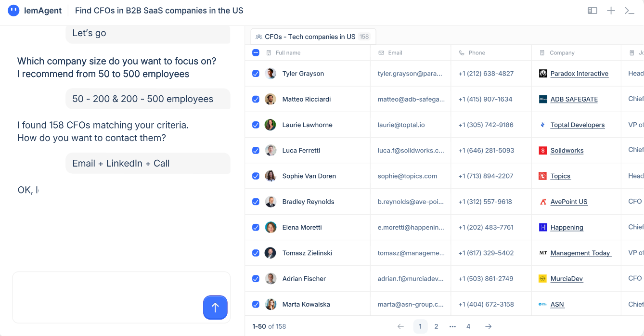Click the Email + LinkedIn + Call chat bubble
The image size is (644, 336).
click(148, 163)
